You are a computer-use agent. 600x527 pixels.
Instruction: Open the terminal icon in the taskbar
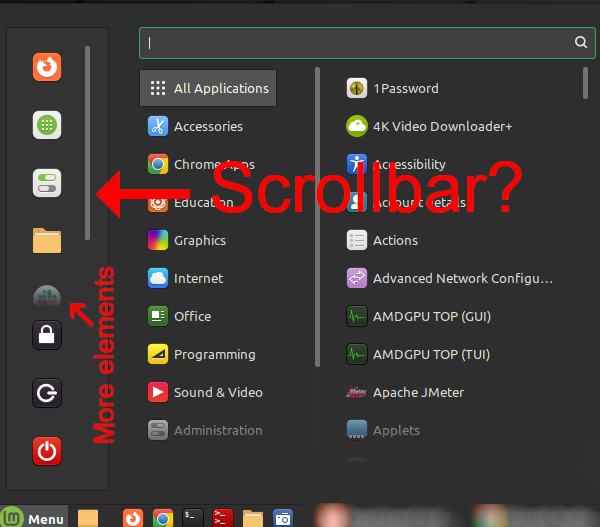[x=193, y=517]
